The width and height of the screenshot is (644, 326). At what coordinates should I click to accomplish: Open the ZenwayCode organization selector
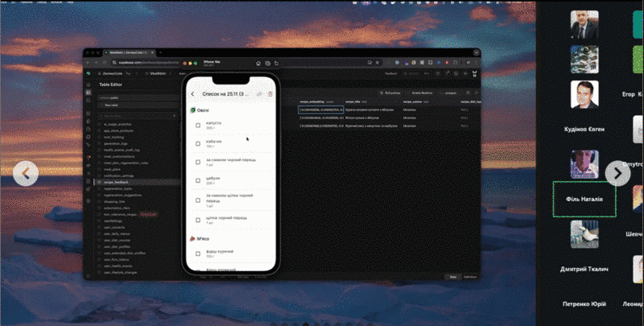[112, 73]
